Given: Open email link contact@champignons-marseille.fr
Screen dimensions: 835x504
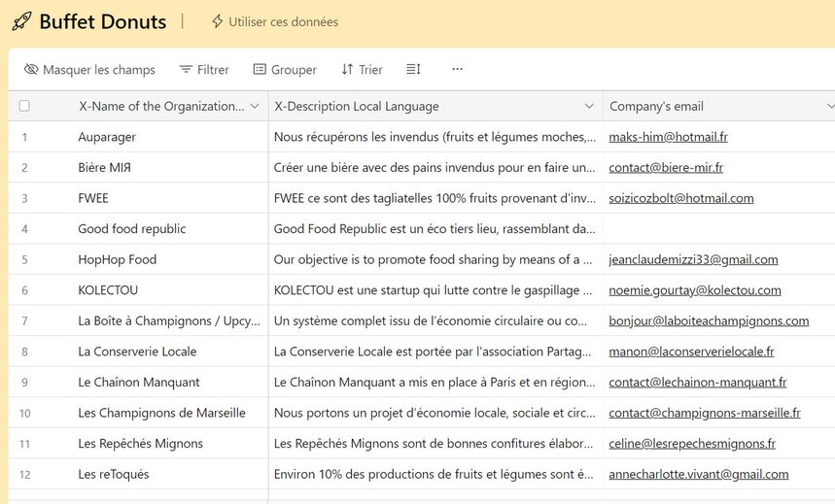Looking at the screenshot, I should point(705,413).
